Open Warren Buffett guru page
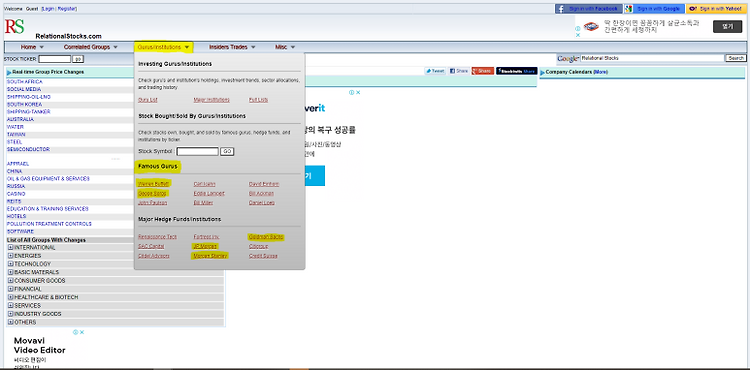 153,184
